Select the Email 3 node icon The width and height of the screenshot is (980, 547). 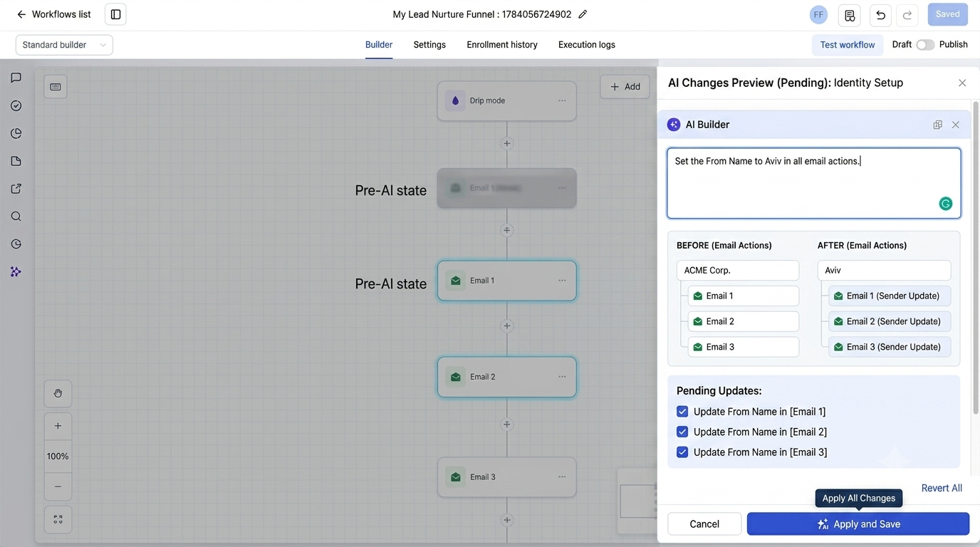(456, 477)
